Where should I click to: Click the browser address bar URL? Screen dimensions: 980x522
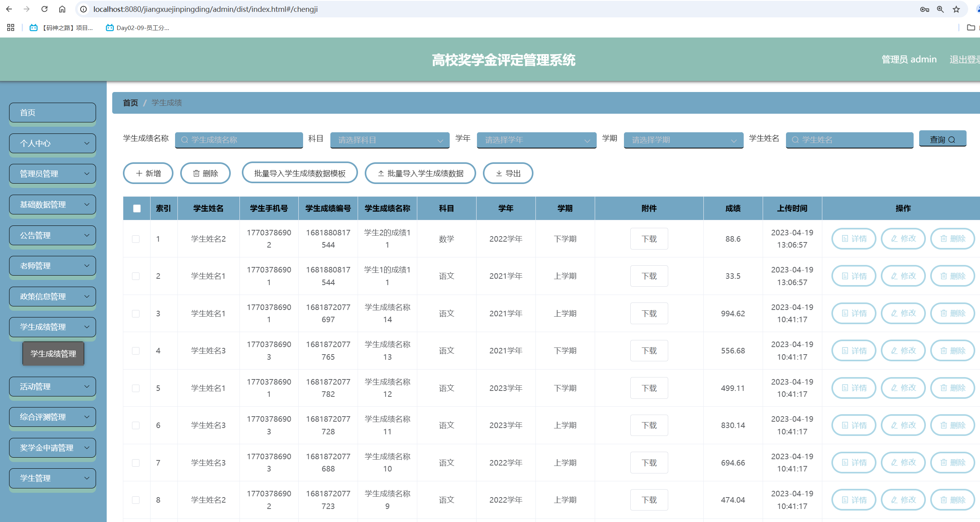pos(205,9)
